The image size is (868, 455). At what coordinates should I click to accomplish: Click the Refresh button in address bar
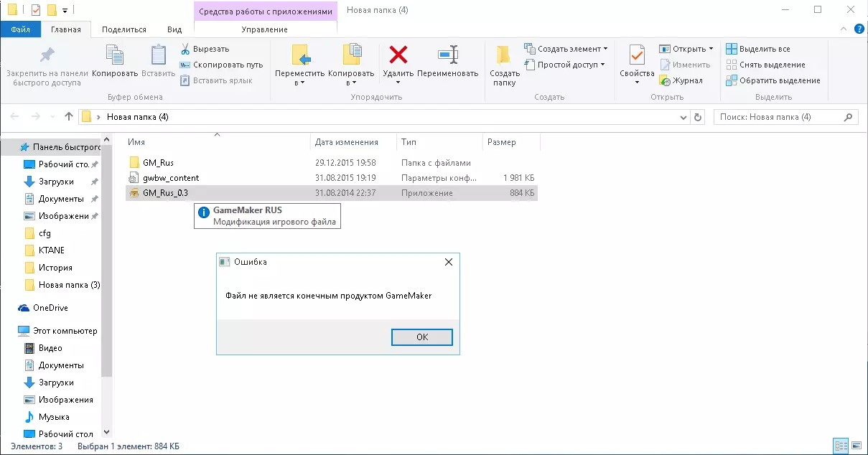pos(698,117)
